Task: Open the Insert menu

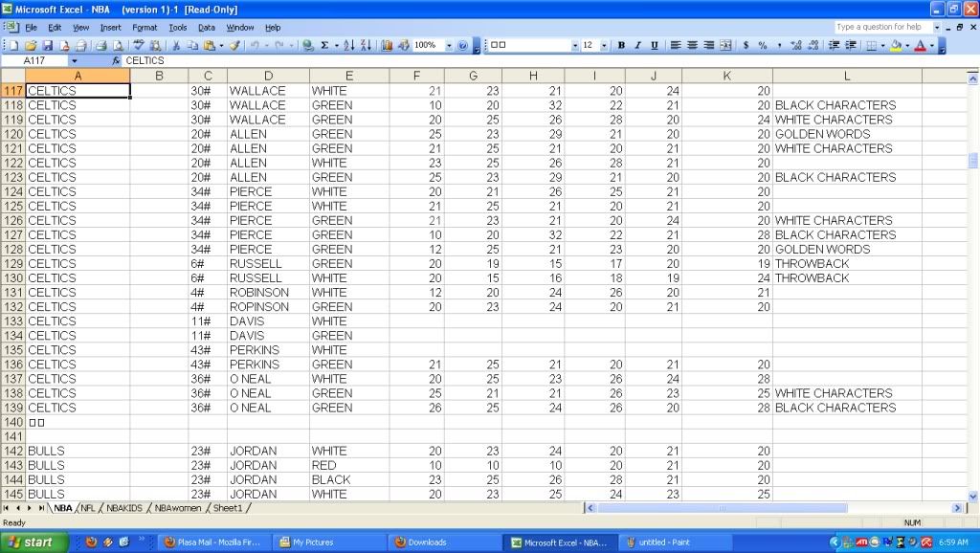Action: click(x=111, y=28)
